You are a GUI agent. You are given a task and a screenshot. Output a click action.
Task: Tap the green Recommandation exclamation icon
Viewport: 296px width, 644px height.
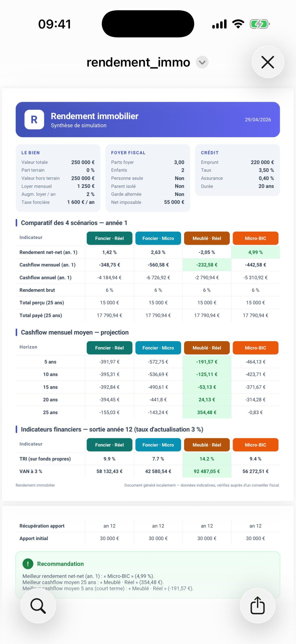click(x=28, y=564)
